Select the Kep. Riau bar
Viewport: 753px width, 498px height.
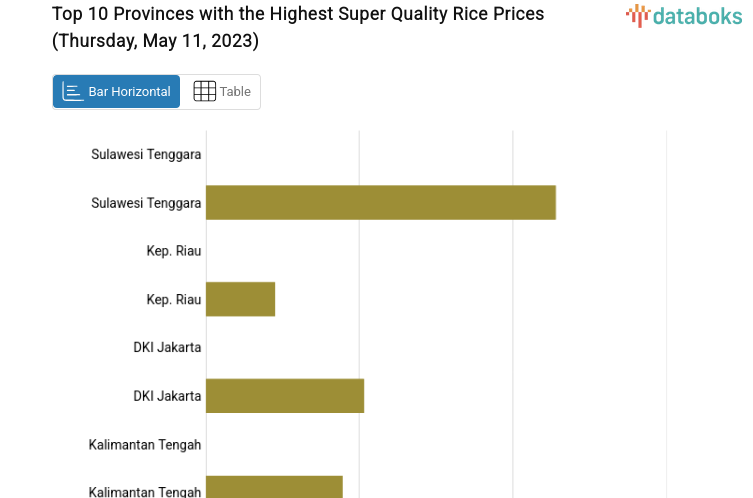click(240, 299)
